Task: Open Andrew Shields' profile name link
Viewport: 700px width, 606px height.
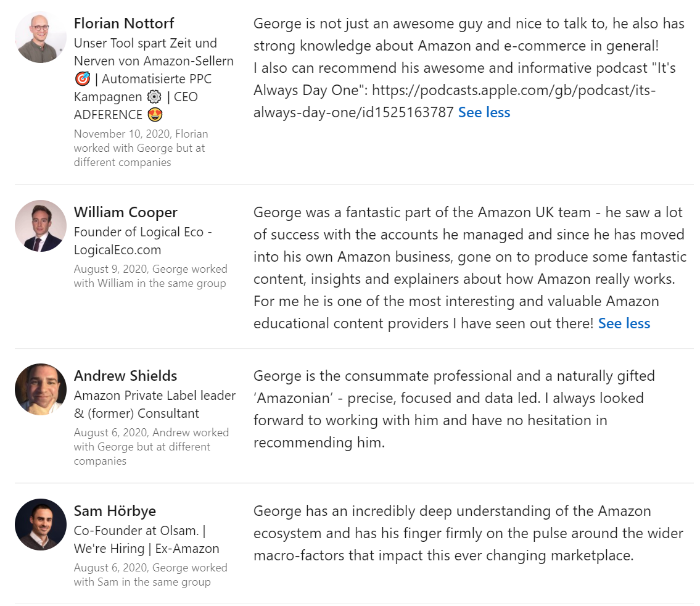Action: 125,376
